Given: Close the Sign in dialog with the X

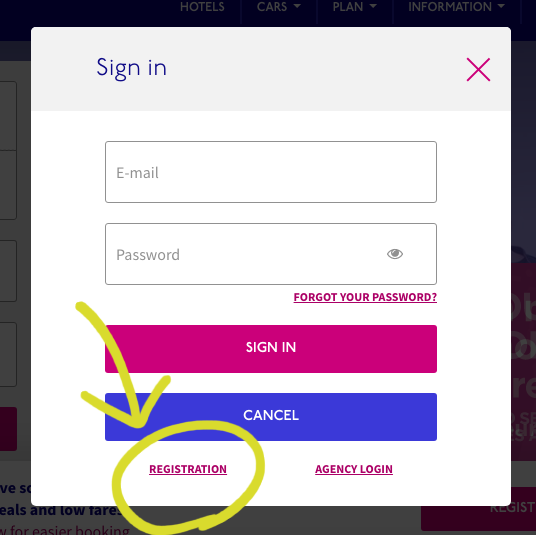Looking at the screenshot, I should pyautogui.click(x=478, y=69).
